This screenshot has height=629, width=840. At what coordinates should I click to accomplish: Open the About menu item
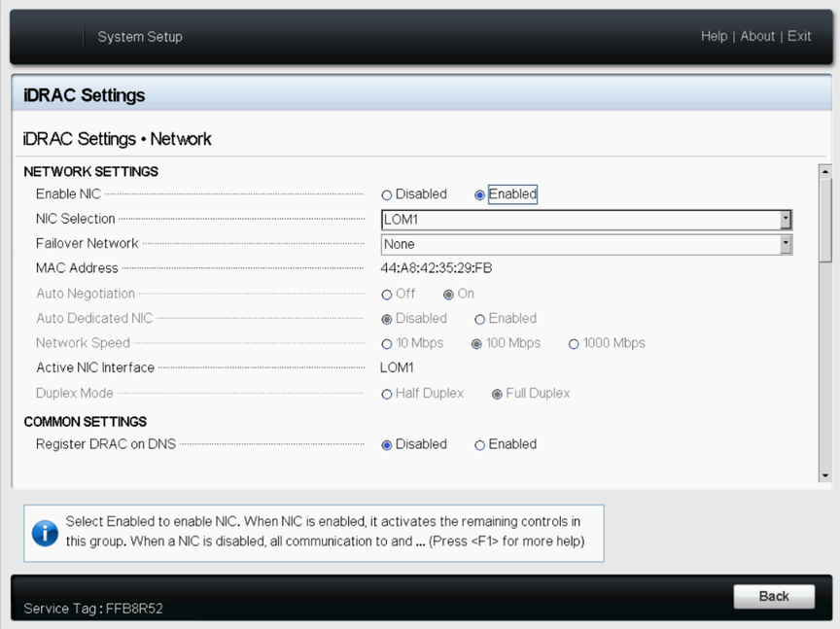coord(757,36)
